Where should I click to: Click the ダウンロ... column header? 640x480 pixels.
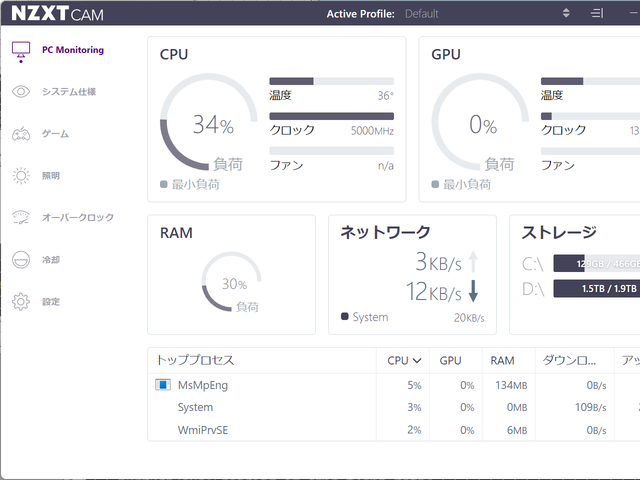(568, 361)
